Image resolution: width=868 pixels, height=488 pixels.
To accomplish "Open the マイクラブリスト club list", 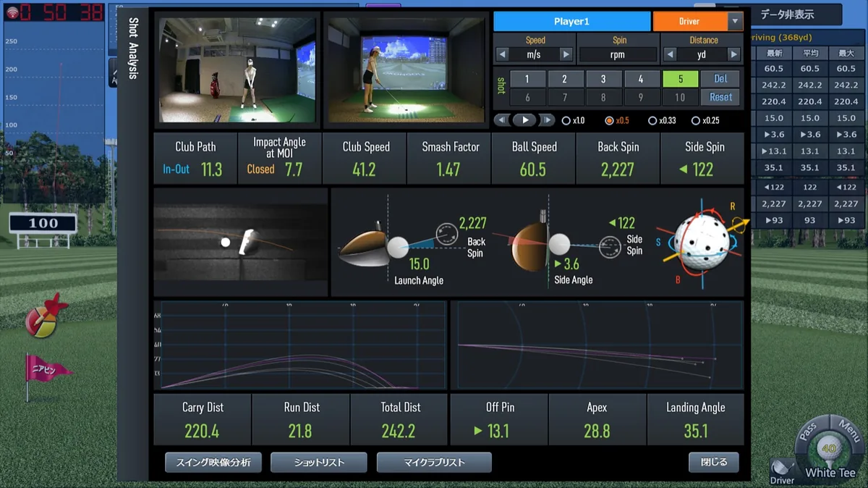I will [x=434, y=462].
